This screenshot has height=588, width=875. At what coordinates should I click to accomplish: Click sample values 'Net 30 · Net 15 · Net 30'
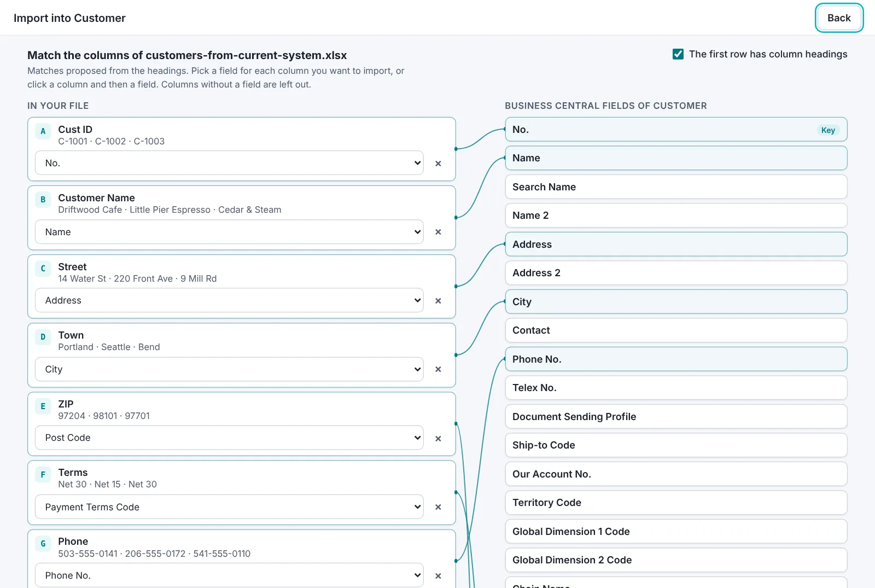107,484
